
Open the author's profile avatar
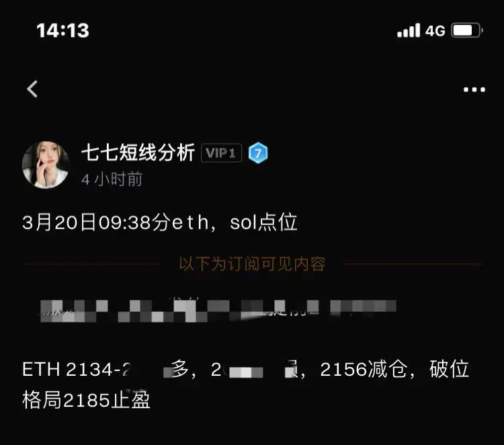click(x=46, y=165)
